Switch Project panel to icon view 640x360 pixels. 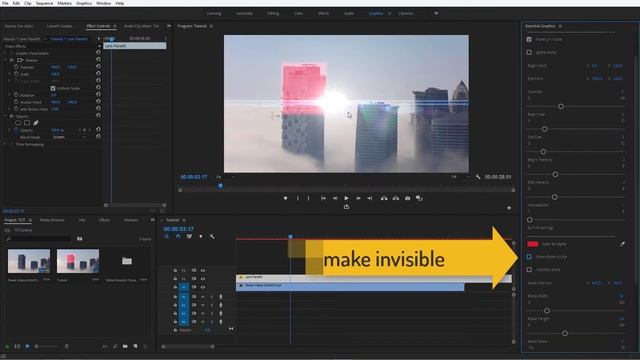coord(27,346)
